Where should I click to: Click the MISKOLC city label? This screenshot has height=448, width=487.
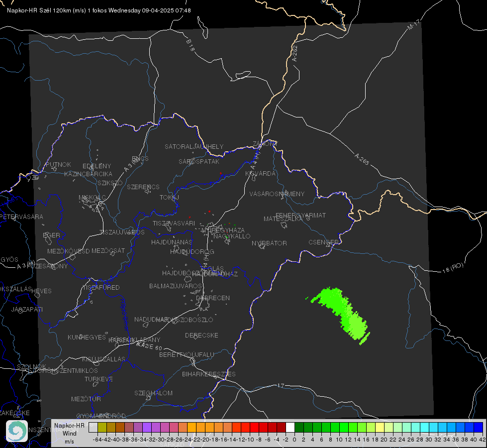pos(92,198)
